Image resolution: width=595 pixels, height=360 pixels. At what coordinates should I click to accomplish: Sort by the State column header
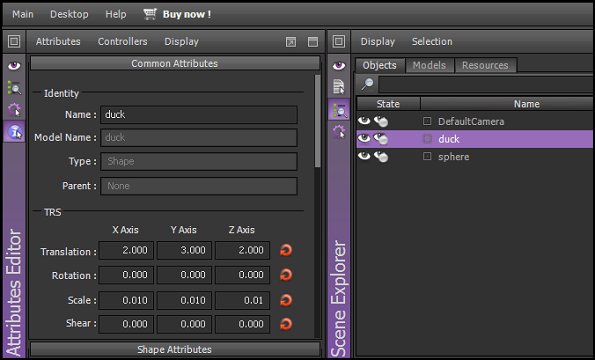click(x=388, y=104)
